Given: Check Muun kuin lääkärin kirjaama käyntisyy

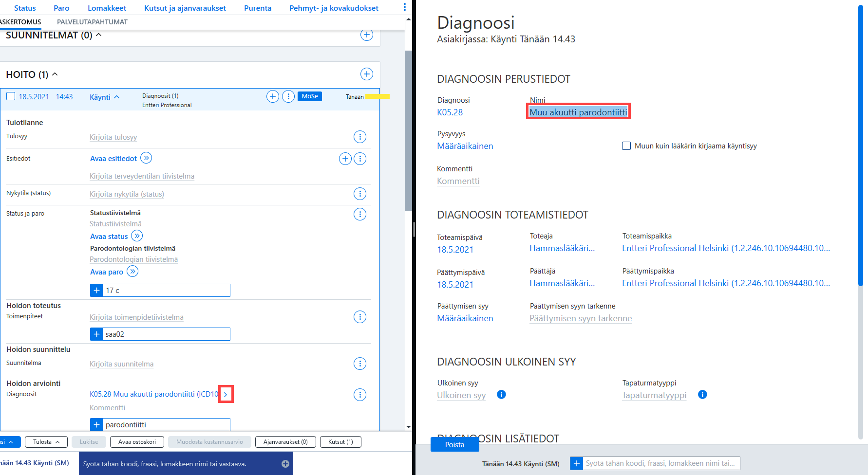Looking at the screenshot, I should (626, 146).
